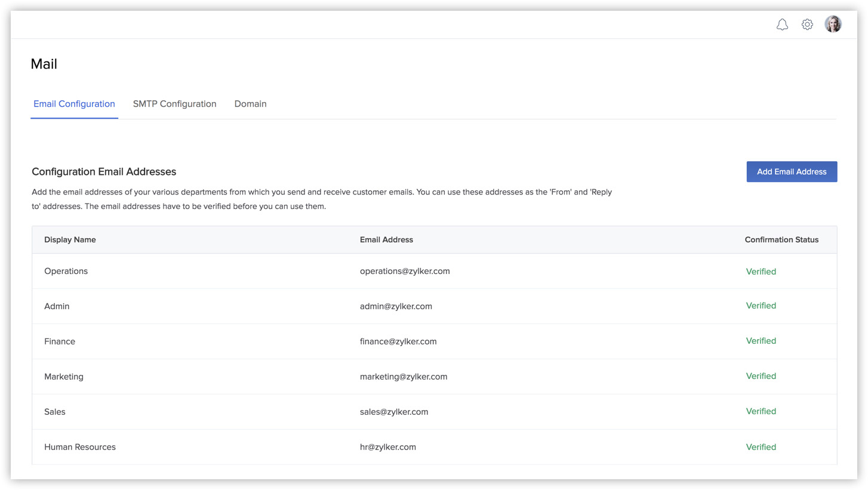Select the Operations display name entry
Image resolution: width=868 pixels, height=490 pixels.
pyautogui.click(x=66, y=271)
